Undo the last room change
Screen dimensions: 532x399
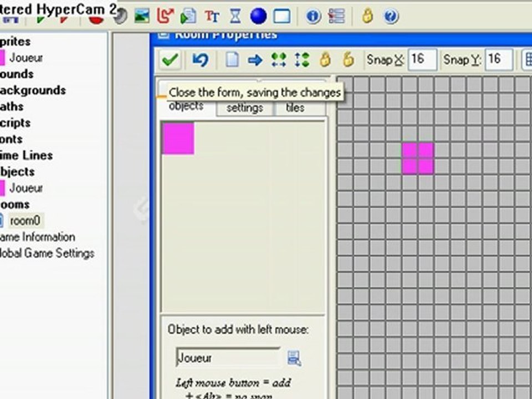(x=200, y=60)
